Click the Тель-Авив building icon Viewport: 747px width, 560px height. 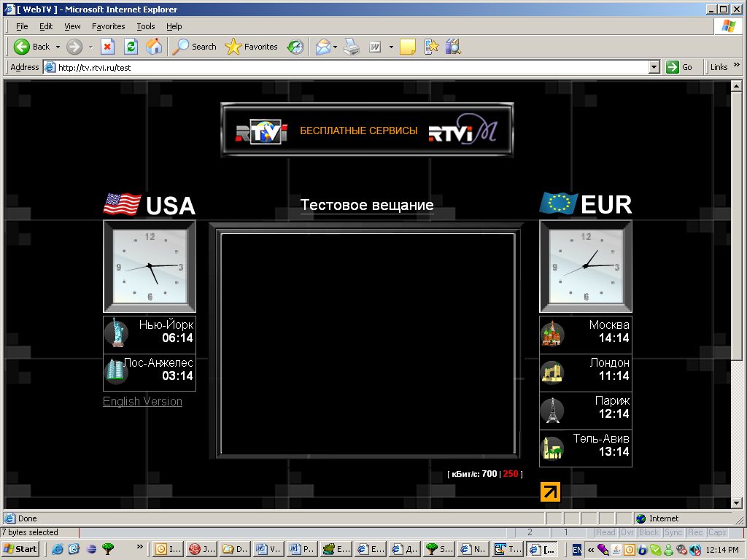tap(553, 448)
